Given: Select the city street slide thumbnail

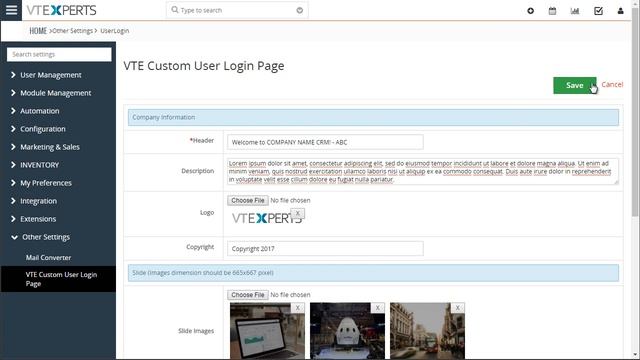Looking at the screenshot, I should pyautogui.click(x=427, y=331).
